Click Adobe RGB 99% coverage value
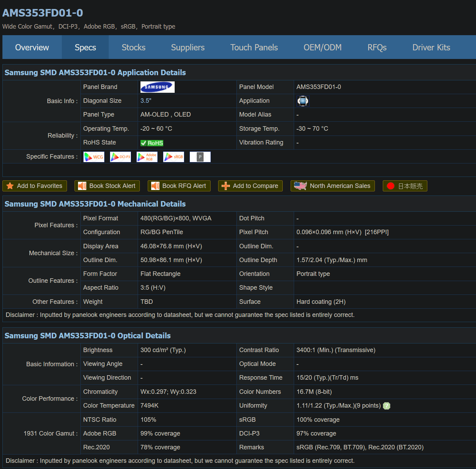The width and height of the screenshot is (476, 469). (x=160, y=433)
